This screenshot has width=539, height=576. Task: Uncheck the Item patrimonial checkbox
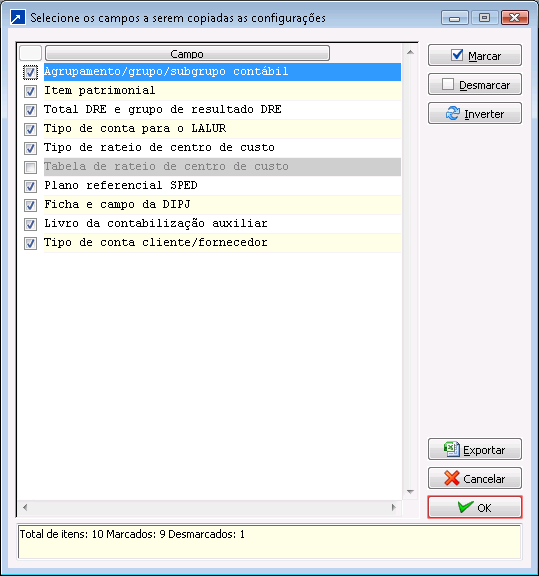(x=30, y=91)
